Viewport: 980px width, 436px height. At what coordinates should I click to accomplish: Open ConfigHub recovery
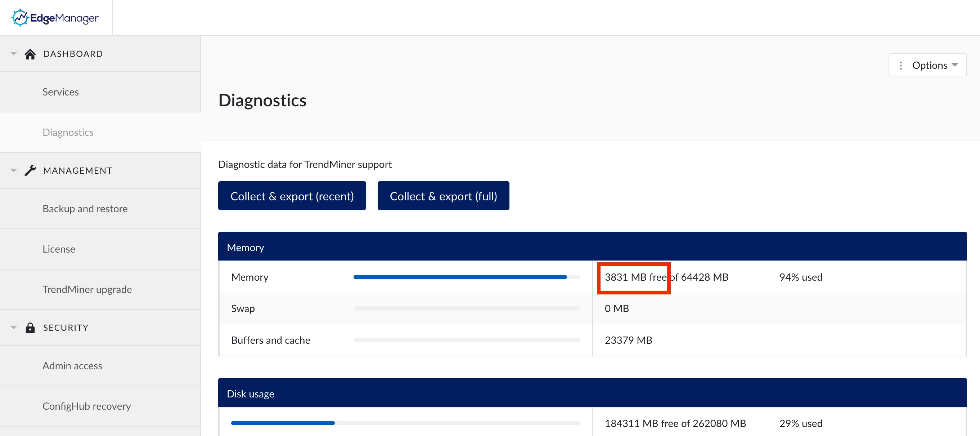pyautogui.click(x=86, y=406)
